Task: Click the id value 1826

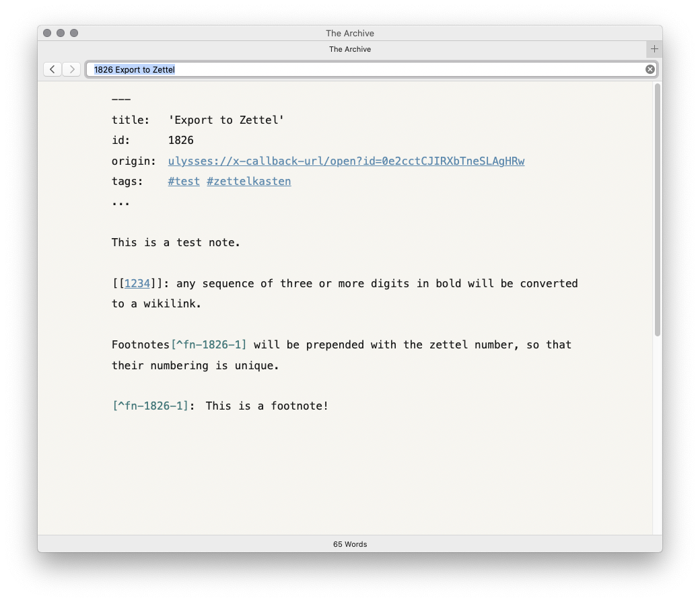Action: [x=181, y=140]
